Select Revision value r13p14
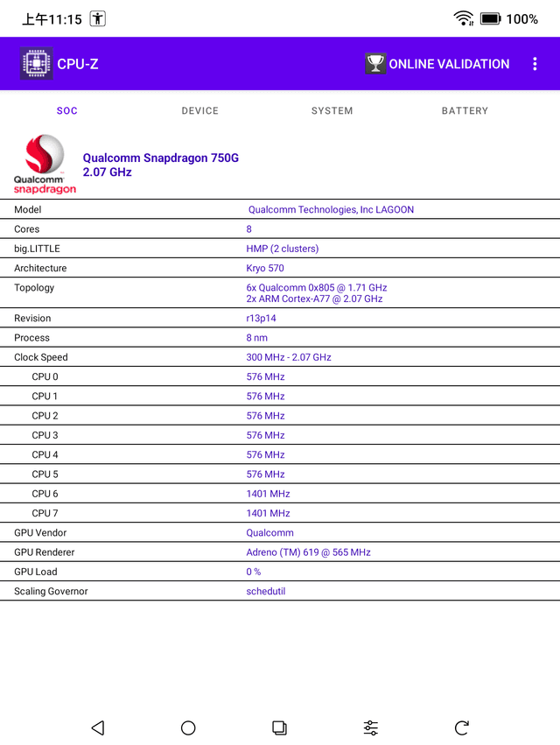The image size is (560, 745). [x=261, y=319]
